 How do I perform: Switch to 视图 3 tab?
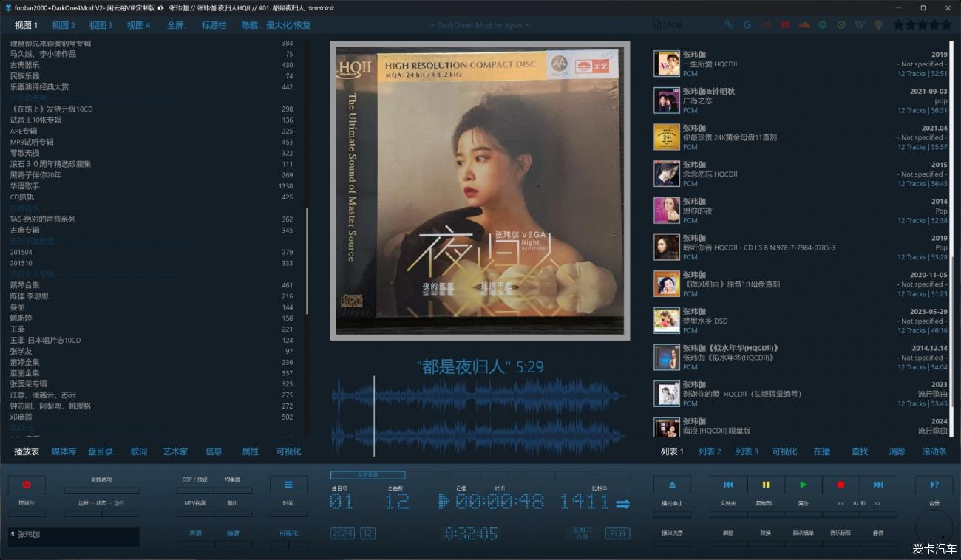101,25
